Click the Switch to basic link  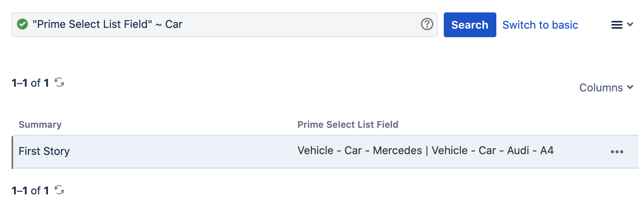[540, 25]
